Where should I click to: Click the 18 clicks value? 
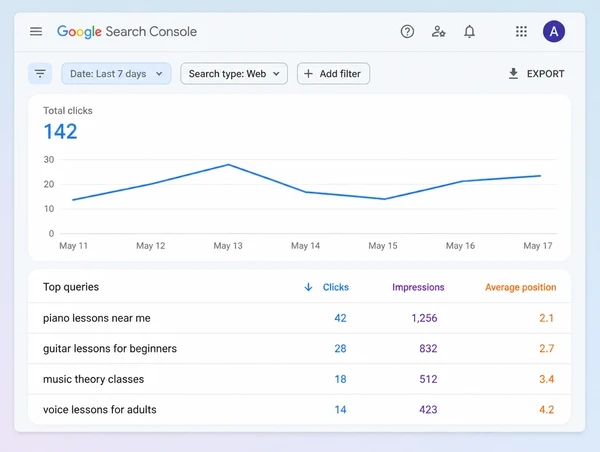tap(340, 379)
